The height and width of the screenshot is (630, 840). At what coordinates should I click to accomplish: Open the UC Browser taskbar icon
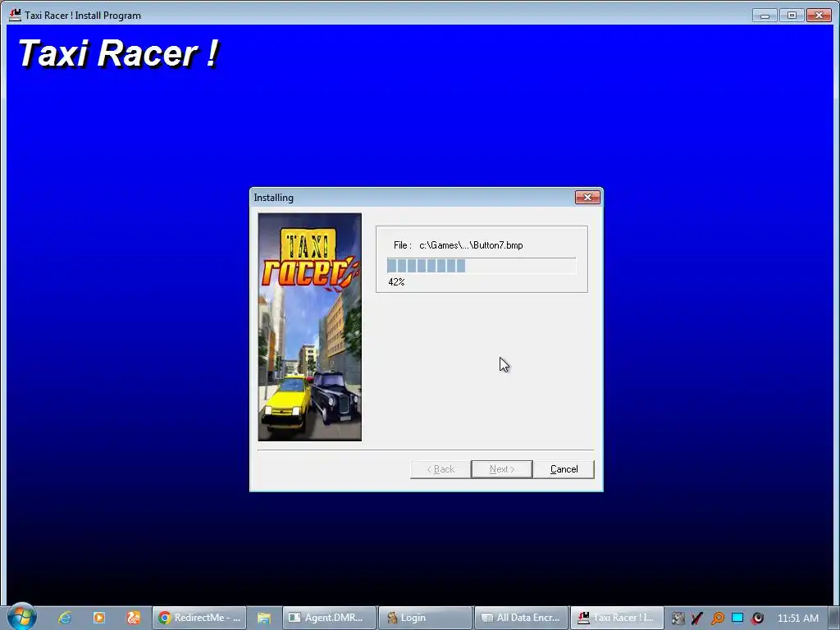[x=134, y=618]
